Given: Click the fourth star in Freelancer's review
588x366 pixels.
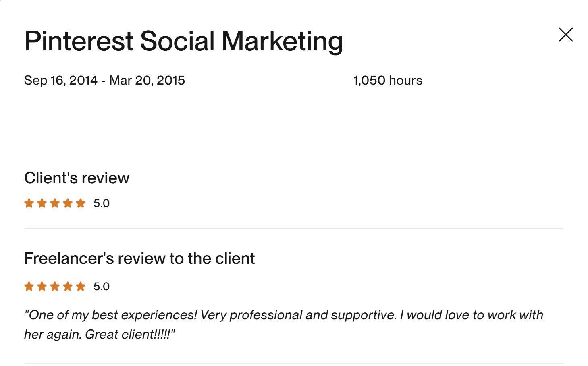Looking at the screenshot, I should (68, 287).
